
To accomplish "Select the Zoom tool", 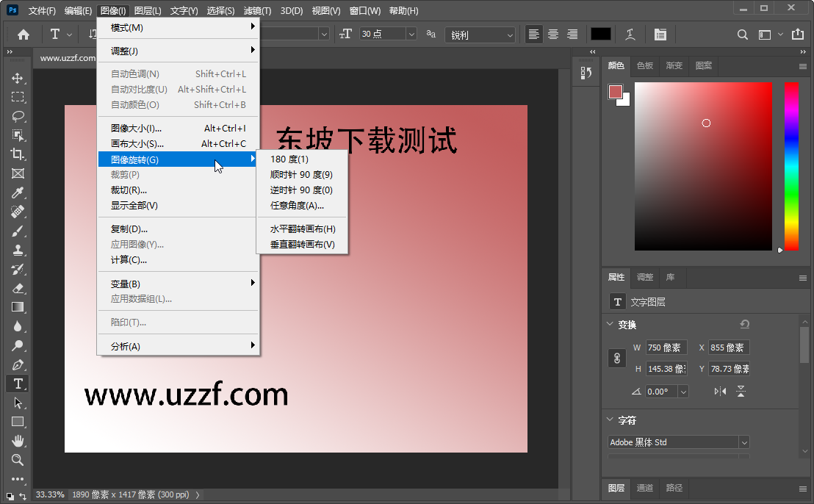I will (18, 460).
